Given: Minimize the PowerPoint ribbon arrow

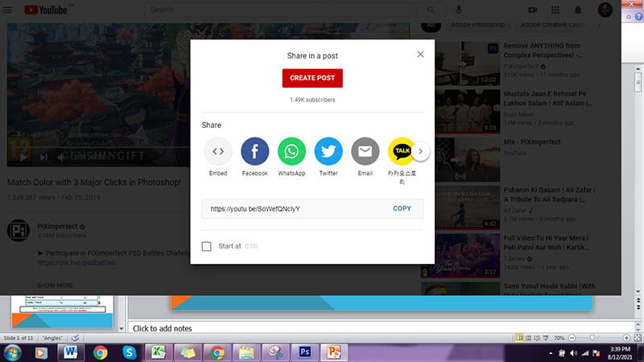Looking at the screenshot, I should click(x=629, y=17).
